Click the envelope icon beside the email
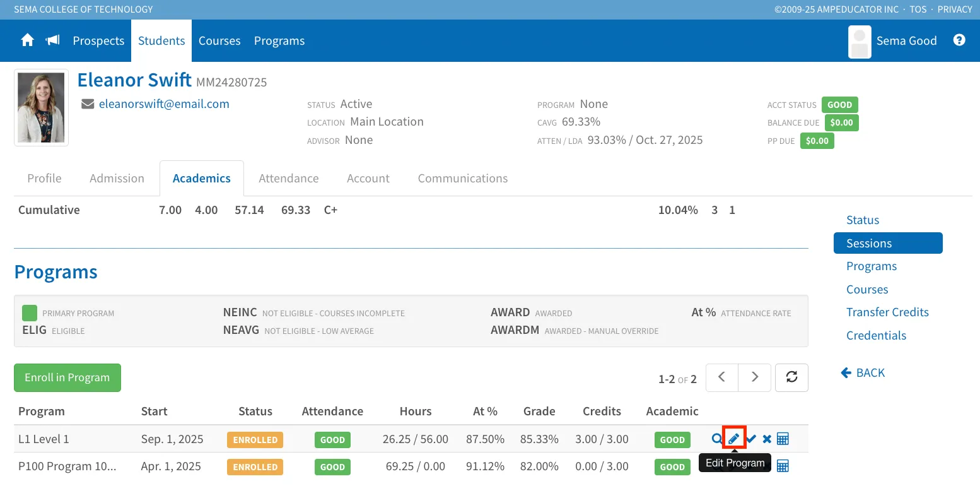This screenshot has width=980, height=486. (88, 104)
